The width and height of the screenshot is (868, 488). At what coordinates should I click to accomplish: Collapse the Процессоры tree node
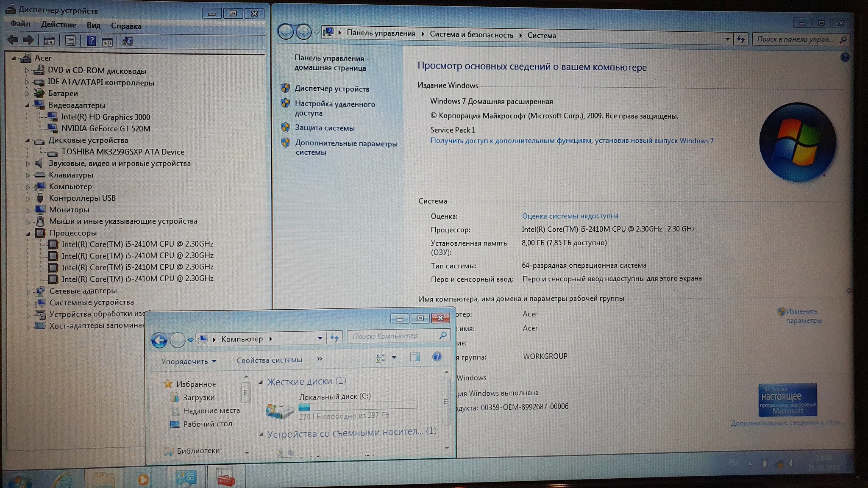(28, 233)
